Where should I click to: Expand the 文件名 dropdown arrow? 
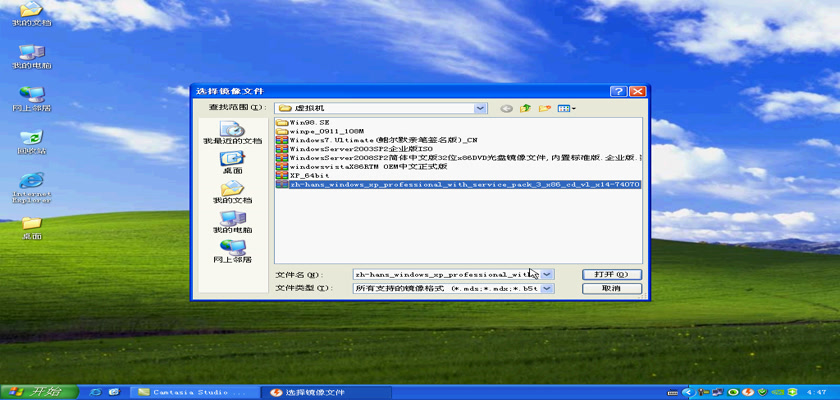(546, 273)
